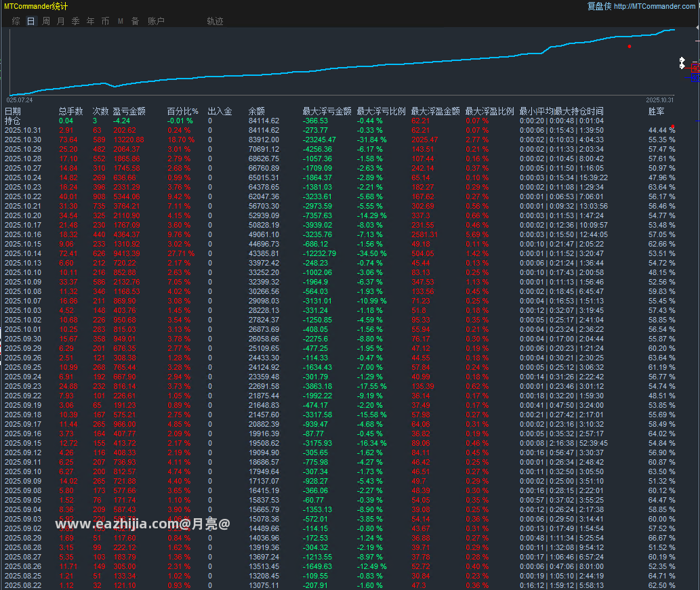Open the 币 symbol statistics tab

click(105, 21)
